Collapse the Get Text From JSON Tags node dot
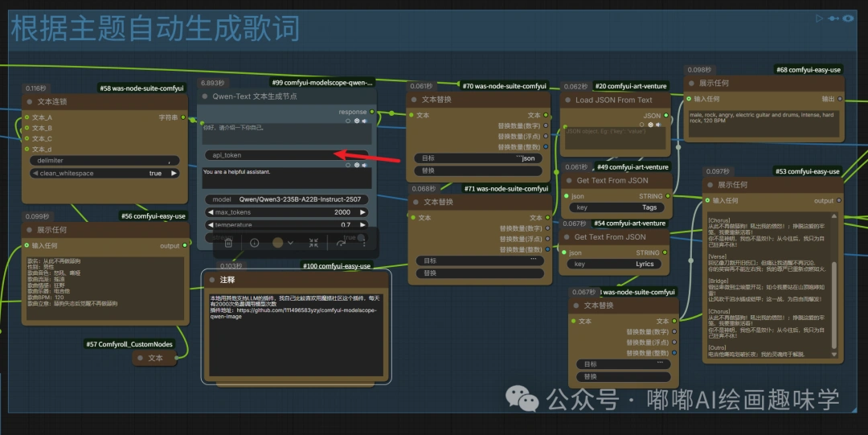The width and height of the screenshot is (868, 435). tap(569, 181)
